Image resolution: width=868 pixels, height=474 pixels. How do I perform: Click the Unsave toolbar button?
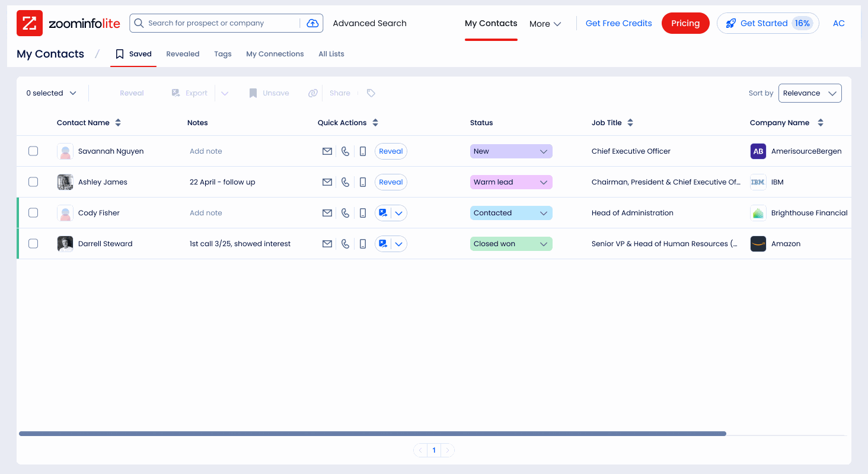click(x=269, y=93)
